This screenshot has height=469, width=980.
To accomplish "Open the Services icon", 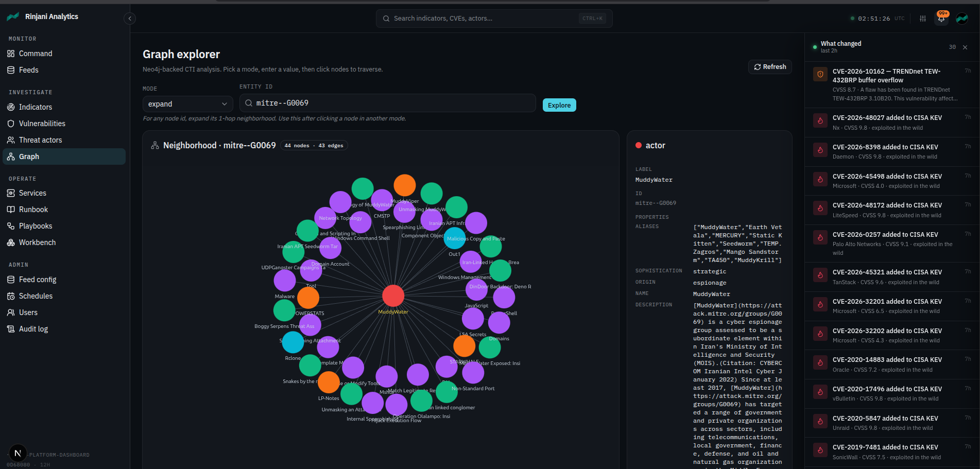I will [11, 193].
